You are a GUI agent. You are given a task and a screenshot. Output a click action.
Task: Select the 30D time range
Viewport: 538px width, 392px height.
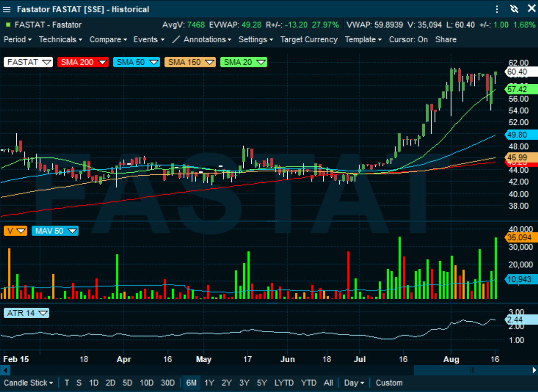point(168,383)
